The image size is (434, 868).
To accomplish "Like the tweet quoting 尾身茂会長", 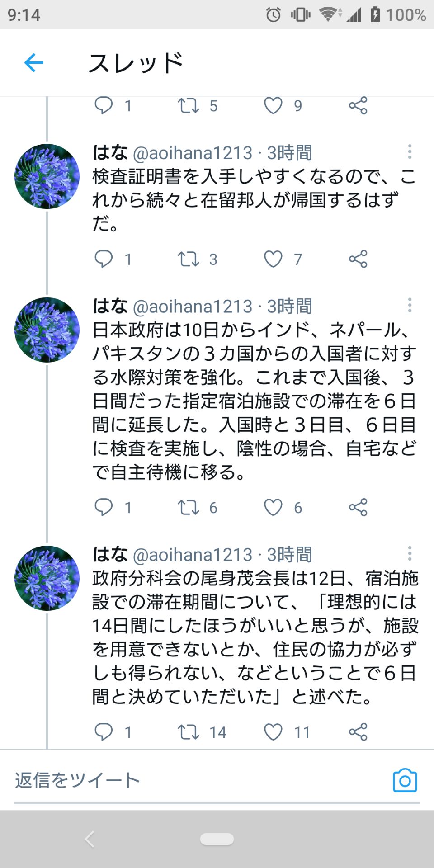I will coord(273,731).
